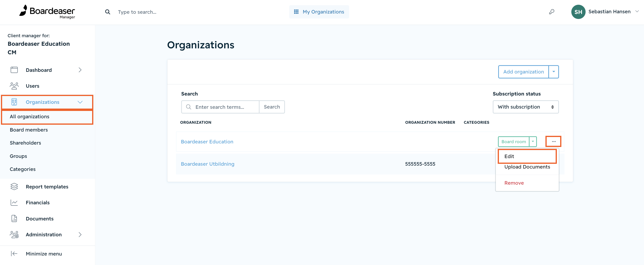The width and height of the screenshot is (644, 265).
Task: Click the Documents file icon
Action: pyautogui.click(x=14, y=219)
